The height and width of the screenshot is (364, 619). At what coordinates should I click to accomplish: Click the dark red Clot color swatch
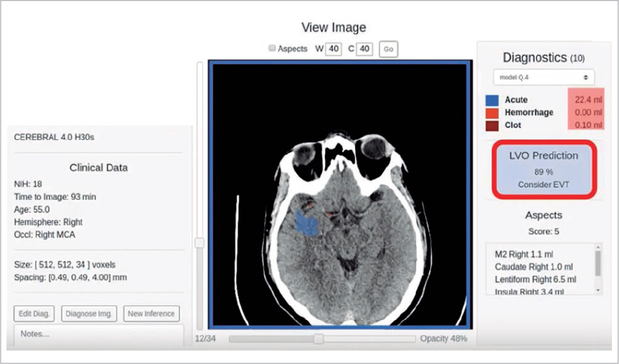(x=492, y=125)
